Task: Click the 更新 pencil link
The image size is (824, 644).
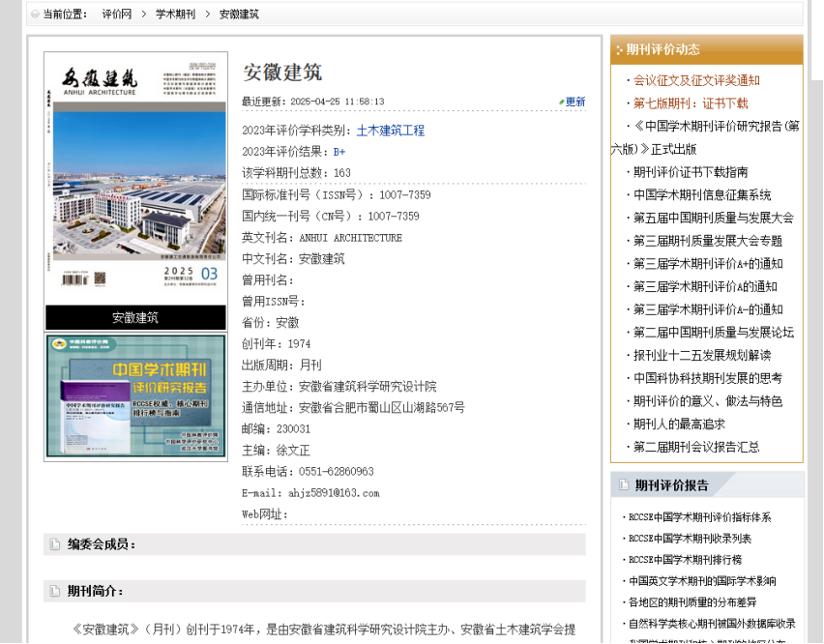Action: tap(573, 102)
